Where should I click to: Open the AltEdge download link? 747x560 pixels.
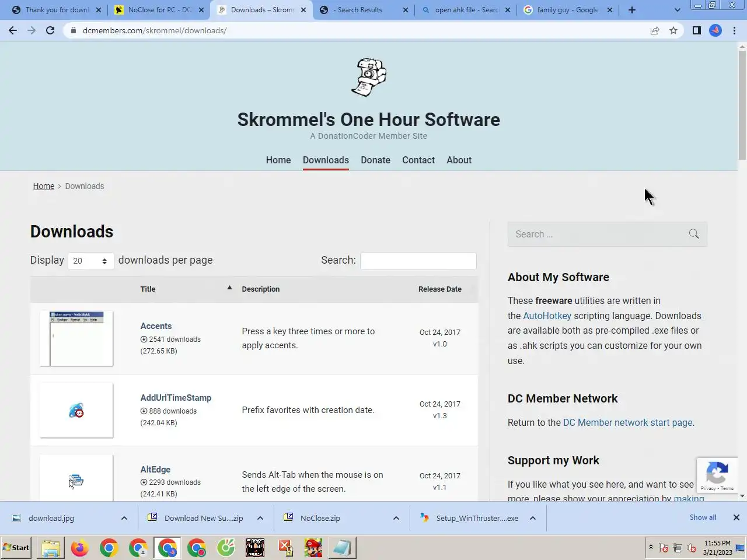click(155, 470)
